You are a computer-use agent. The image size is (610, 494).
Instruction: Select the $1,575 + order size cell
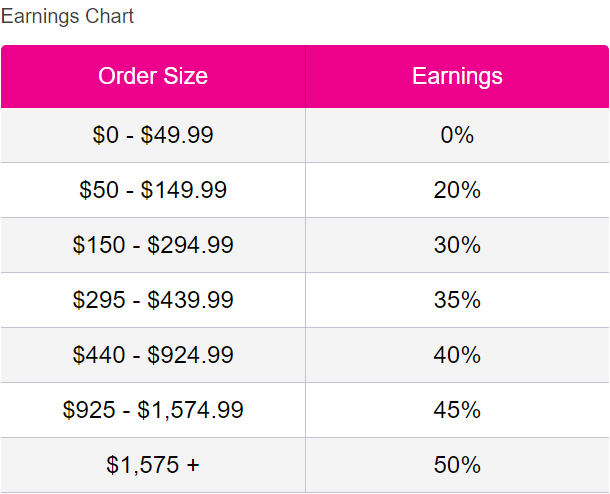[x=153, y=465]
